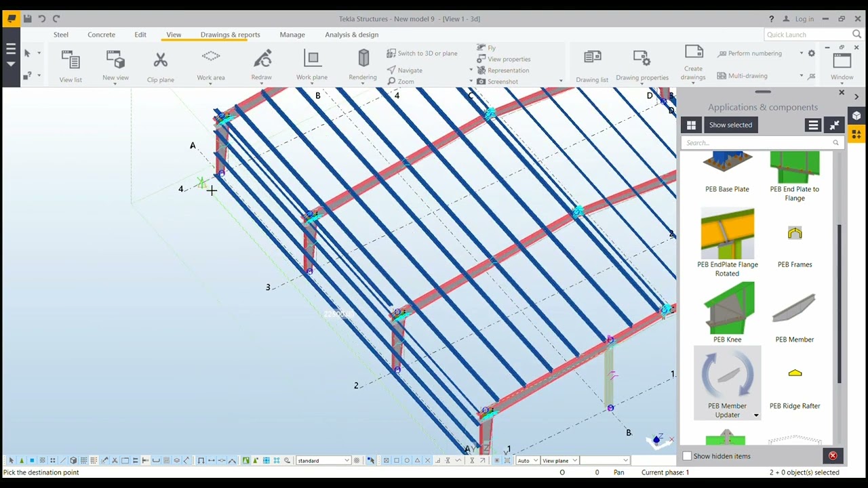Click the red stop button in catalog
Viewport: 868px width, 488px height.
pos(833,455)
